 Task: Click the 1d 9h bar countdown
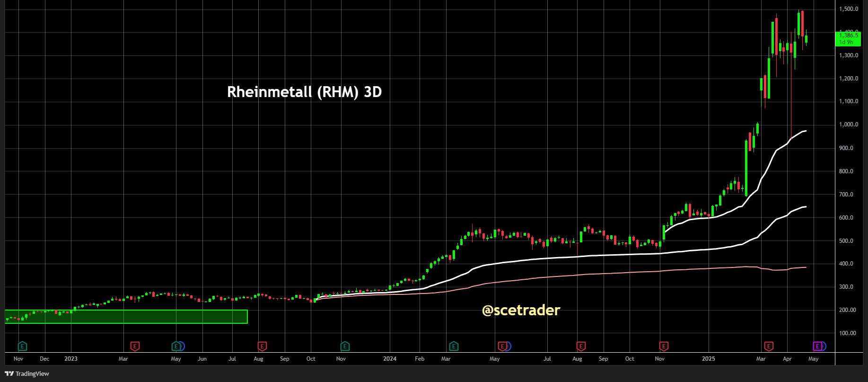pyautogui.click(x=846, y=42)
